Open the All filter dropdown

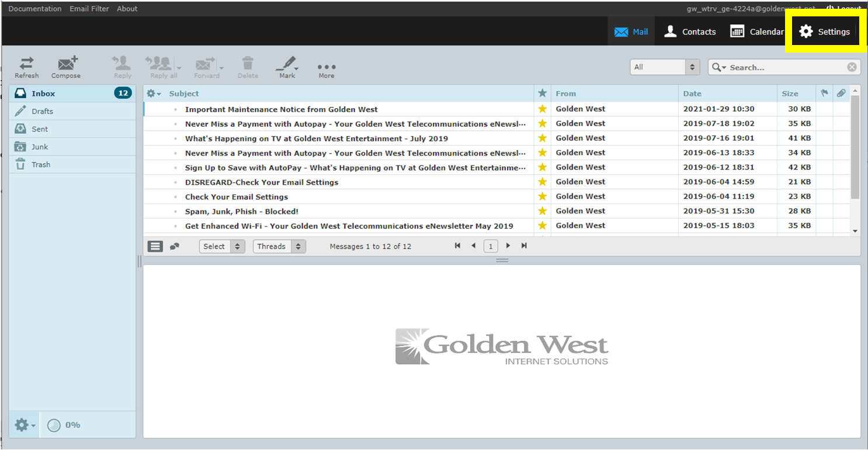pos(665,67)
